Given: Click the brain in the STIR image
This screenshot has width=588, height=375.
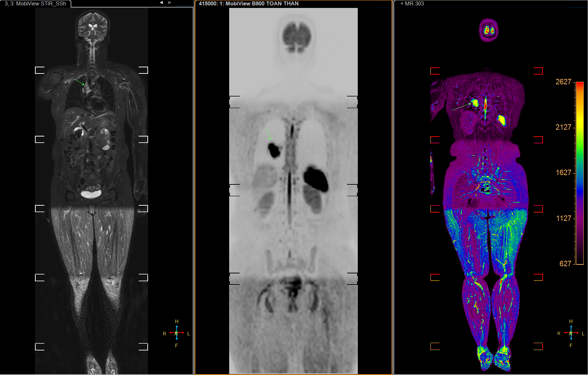Looking at the screenshot, I should 93,27.
